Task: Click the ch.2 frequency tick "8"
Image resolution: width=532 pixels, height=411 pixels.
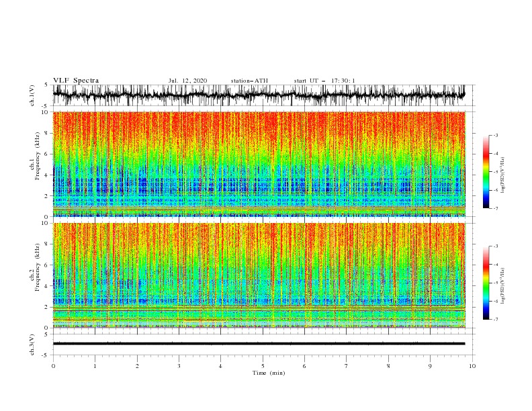Action: click(47, 244)
